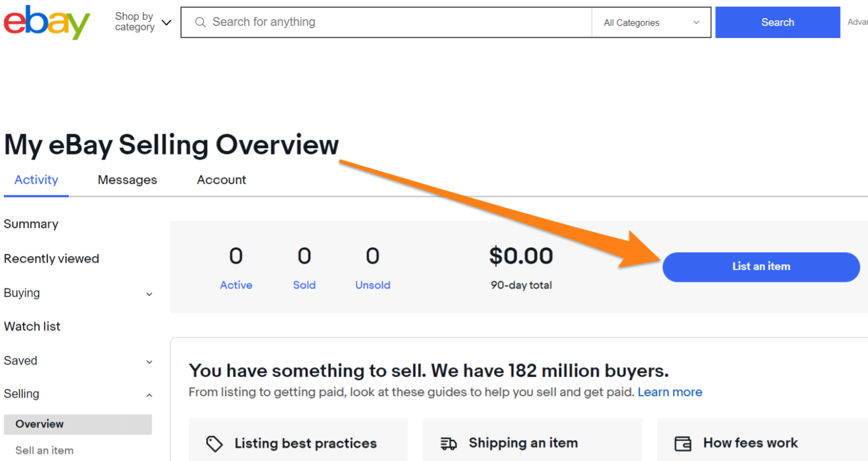Open the How fees work guide
The image size is (868, 461).
pos(750,443)
